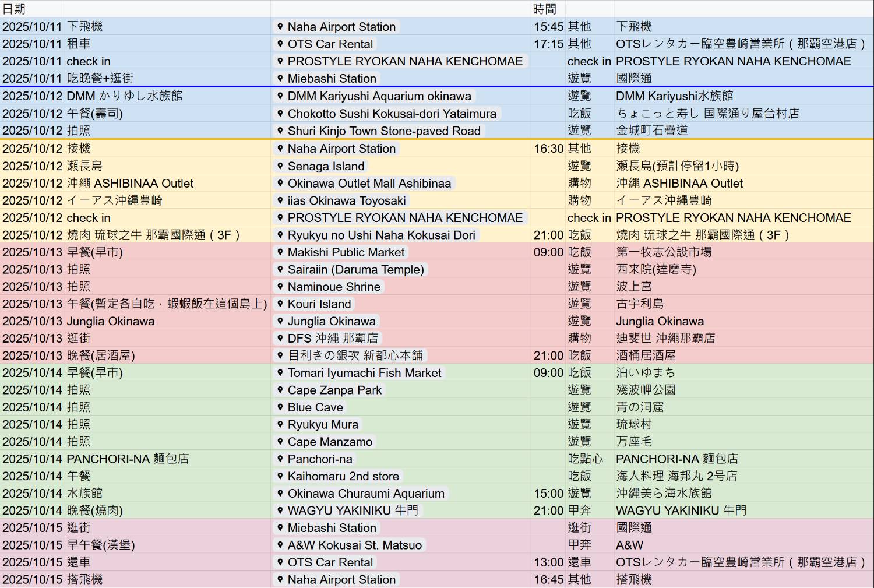874x588 pixels.
Task: Open Miebashi Station chip in the 吃晚餐+逛街 row
Action: [x=326, y=78]
